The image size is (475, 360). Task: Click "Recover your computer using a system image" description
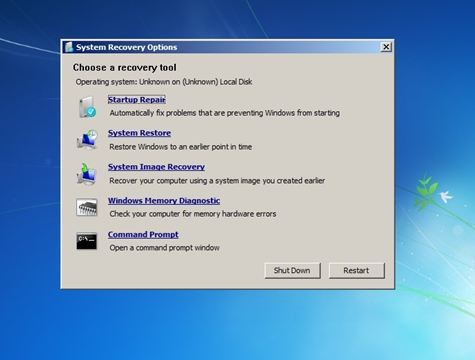(x=217, y=181)
